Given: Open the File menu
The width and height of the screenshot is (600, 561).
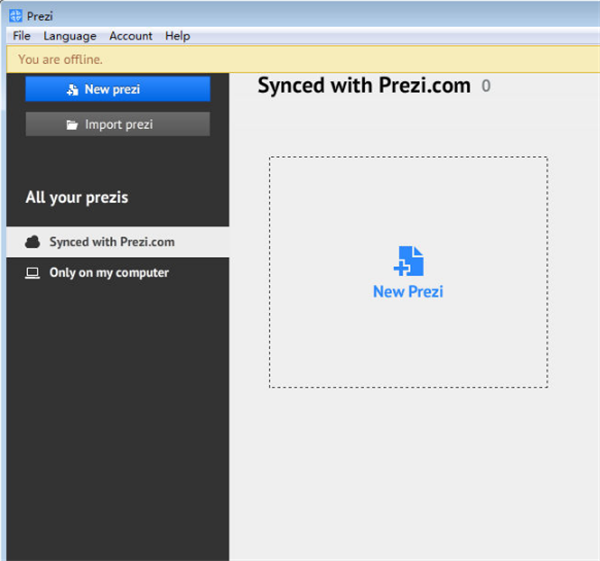Looking at the screenshot, I should point(22,36).
